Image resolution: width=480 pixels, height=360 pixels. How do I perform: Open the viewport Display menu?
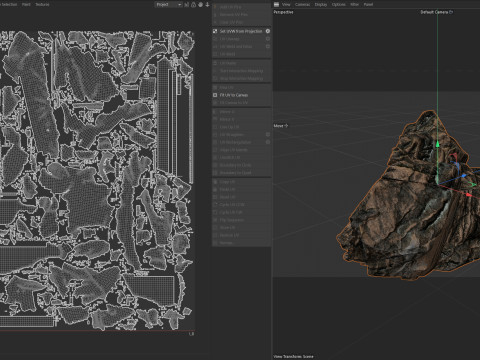coord(321,5)
